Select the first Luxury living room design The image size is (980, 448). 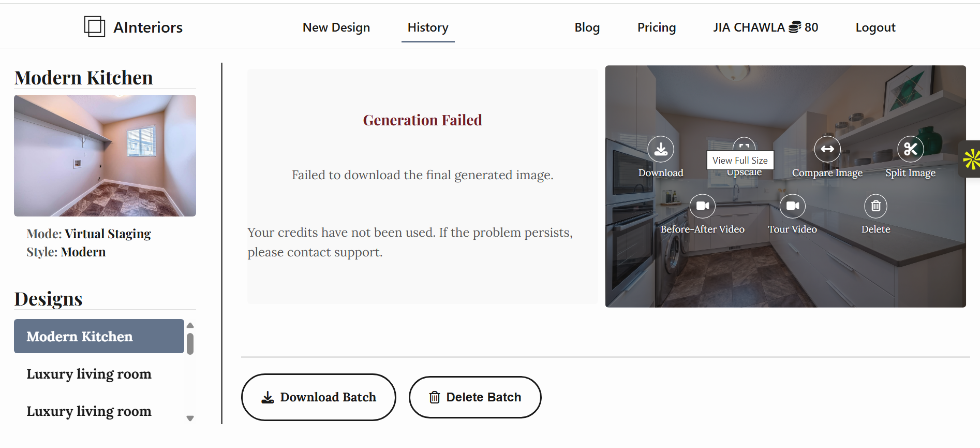click(x=89, y=374)
